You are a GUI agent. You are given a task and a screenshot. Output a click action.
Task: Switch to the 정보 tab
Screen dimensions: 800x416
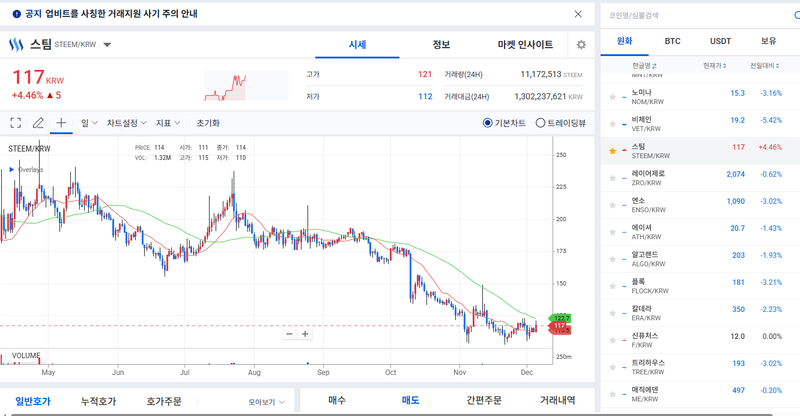click(x=441, y=45)
